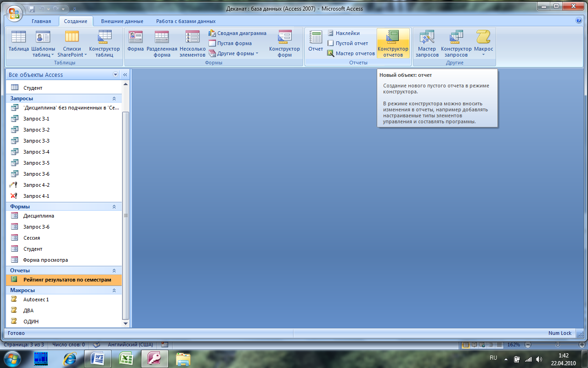Select the Autoexec1 macro
The image size is (588, 368).
64,299
